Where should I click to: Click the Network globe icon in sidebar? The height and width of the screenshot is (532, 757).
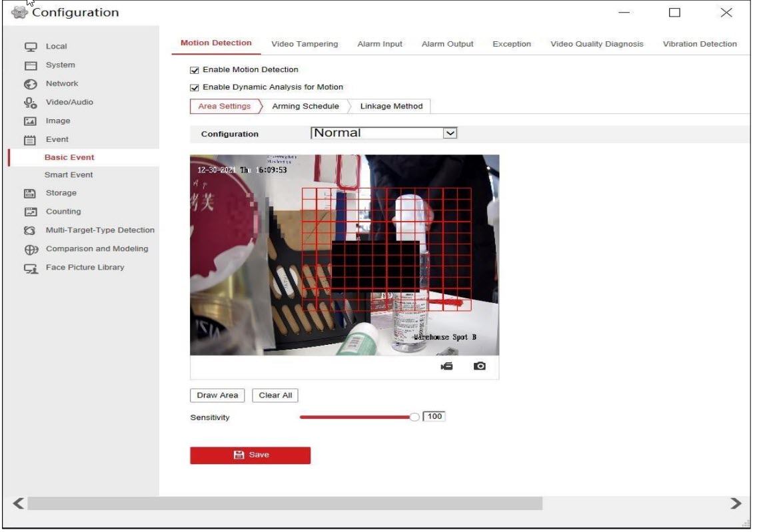coord(30,84)
